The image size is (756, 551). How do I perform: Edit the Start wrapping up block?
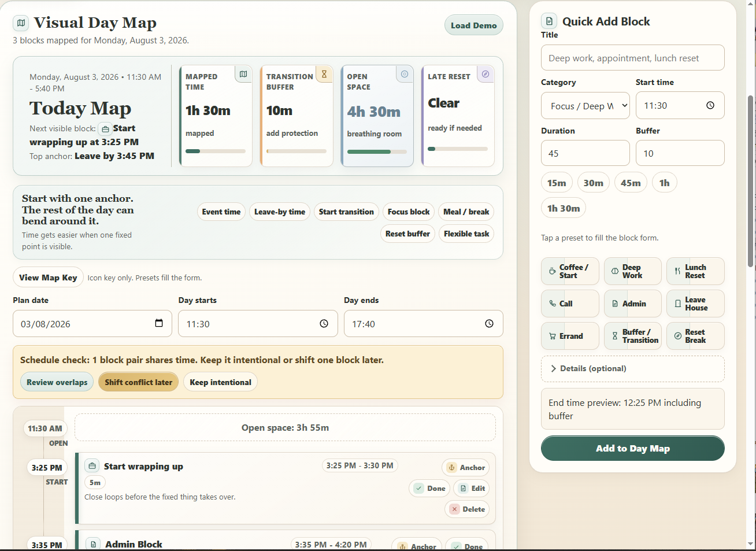pos(472,488)
